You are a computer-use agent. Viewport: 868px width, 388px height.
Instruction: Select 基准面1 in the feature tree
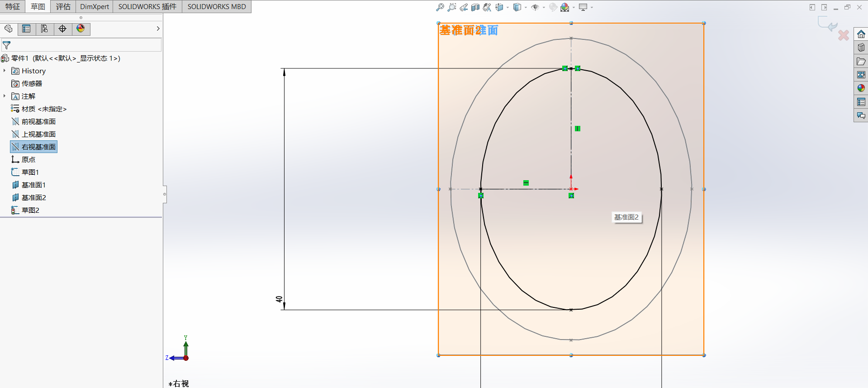click(33, 185)
